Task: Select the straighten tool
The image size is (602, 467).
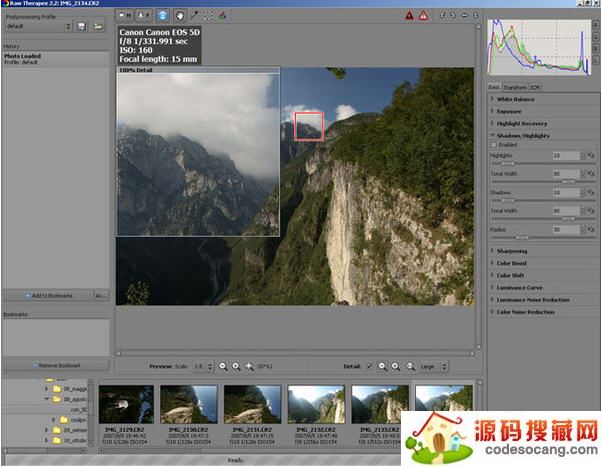Action: click(221, 16)
